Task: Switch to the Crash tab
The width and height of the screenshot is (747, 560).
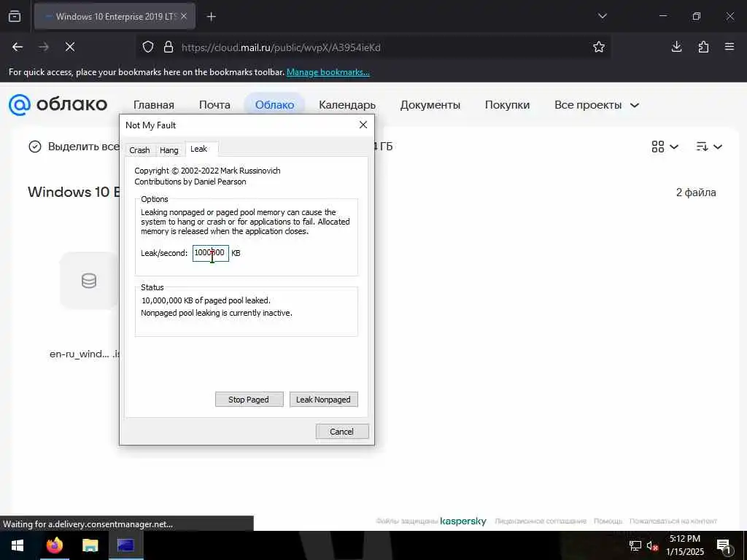Action: click(x=139, y=150)
